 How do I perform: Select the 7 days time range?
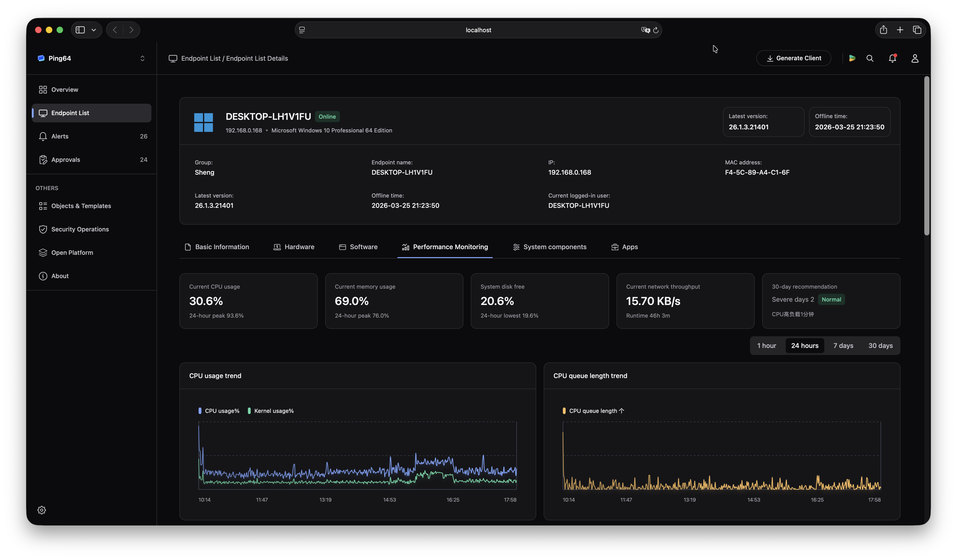tap(843, 345)
